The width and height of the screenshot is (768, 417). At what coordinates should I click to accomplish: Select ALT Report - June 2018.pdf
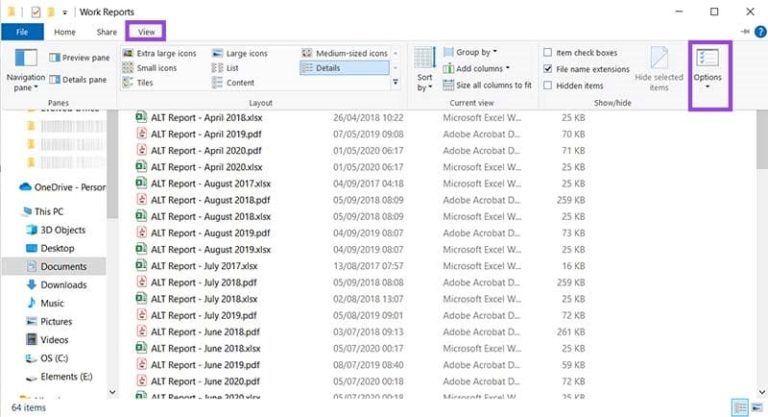coord(205,332)
